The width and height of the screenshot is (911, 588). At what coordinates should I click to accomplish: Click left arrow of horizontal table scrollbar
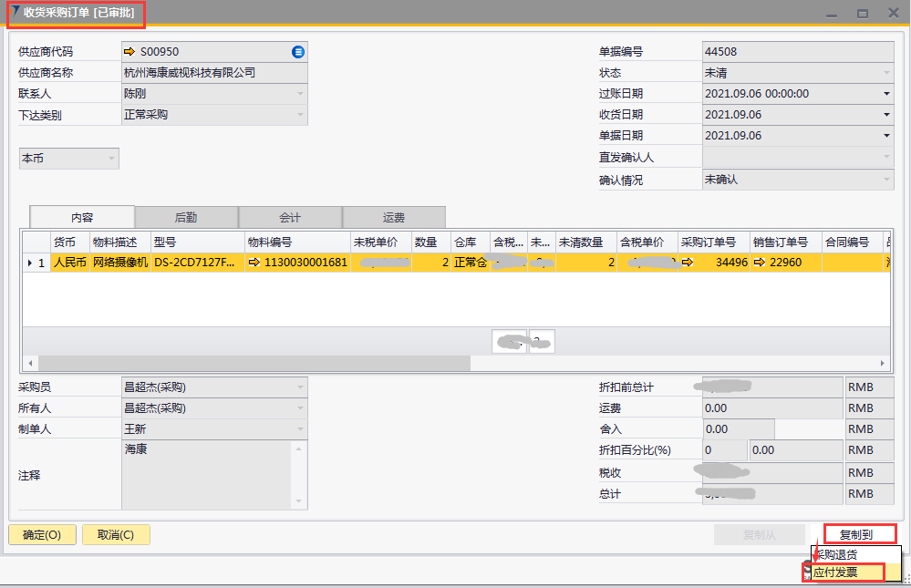click(x=29, y=363)
